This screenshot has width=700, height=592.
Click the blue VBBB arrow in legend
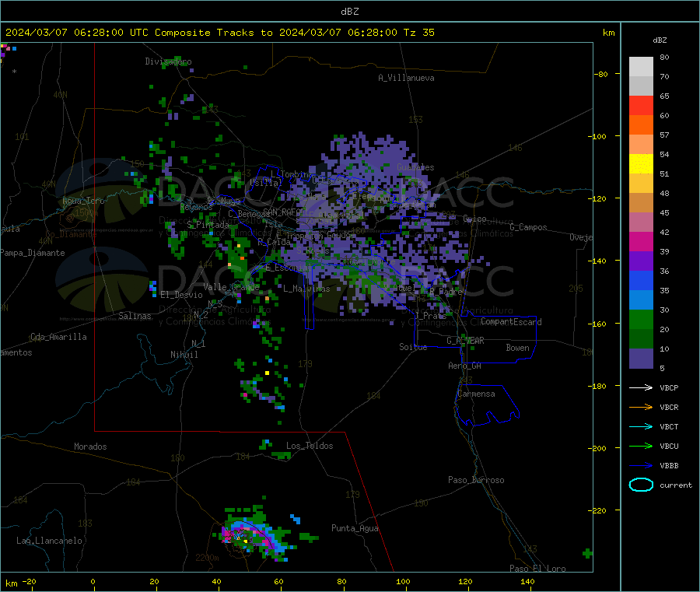(641, 466)
